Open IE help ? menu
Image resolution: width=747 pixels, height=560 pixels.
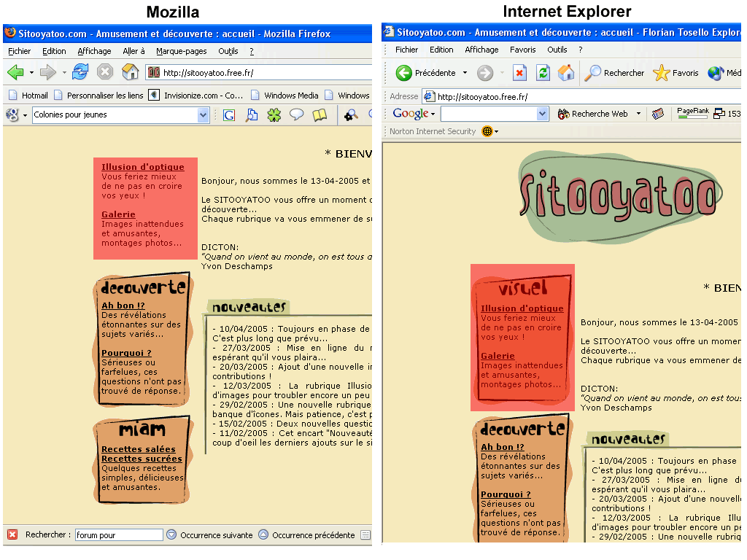580,50
